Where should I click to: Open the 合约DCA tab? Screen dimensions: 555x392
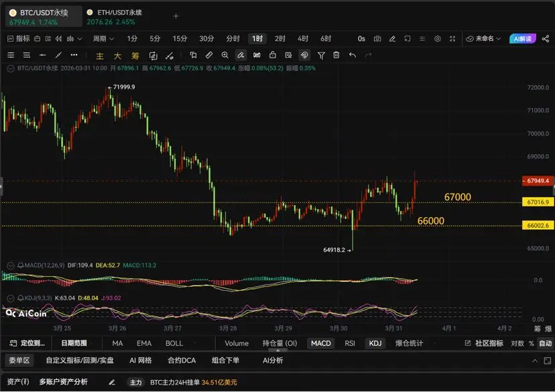[182, 361]
